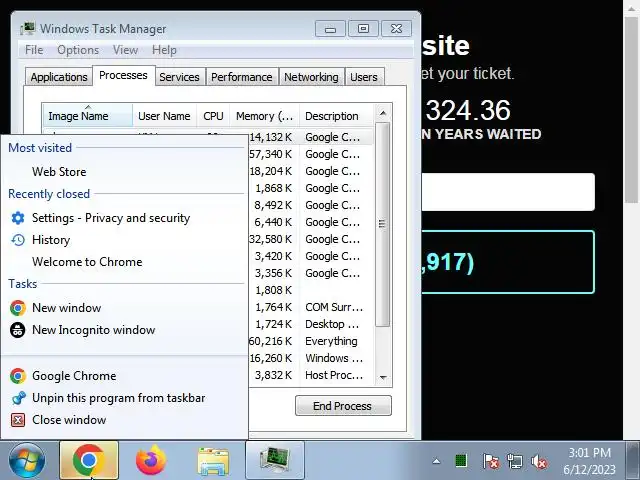This screenshot has width=640, height=480.
Task: Click process list scroll up arrow
Action: [382, 113]
